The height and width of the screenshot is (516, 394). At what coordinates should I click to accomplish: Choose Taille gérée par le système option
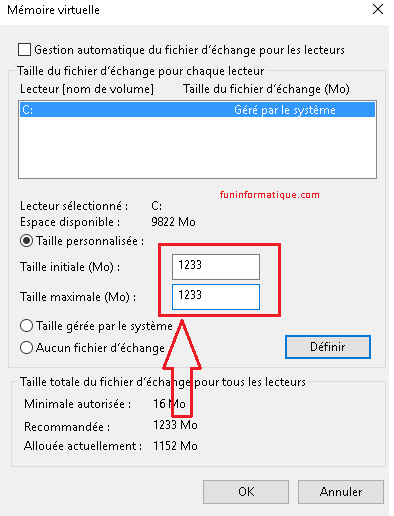[x=26, y=326]
